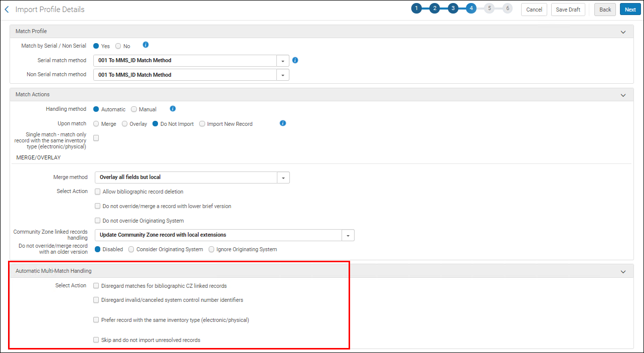The height and width of the screenshot is (353, 644).
Task: Enable Single match same inventory type checkbox
Action: tap(96, 138)
